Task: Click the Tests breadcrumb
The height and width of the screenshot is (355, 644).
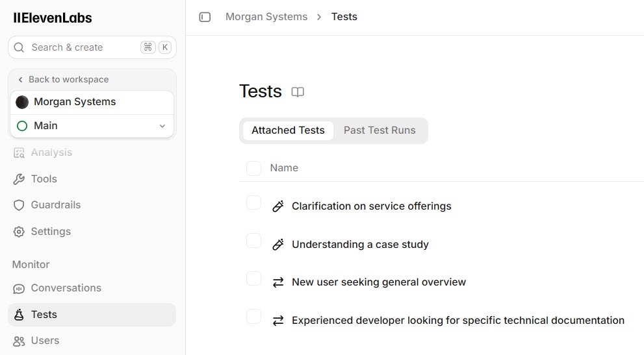Action: tap(344, 17)
